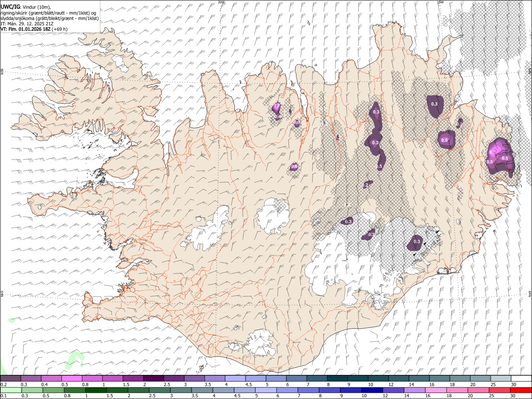The height and width of the screenshot is (399, 532).
Task: Select the dark teal 8–9 snow legend swatch
Action: (337, 379)
